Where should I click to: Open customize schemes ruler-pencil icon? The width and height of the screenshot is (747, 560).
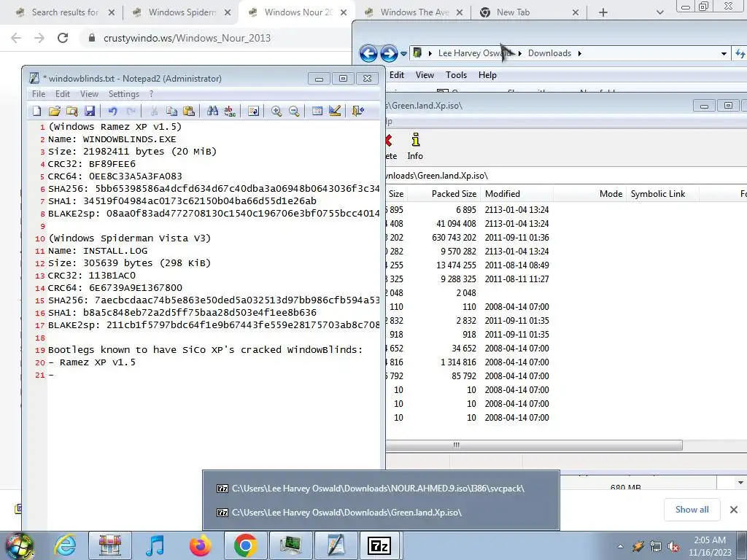(x=335, y=111)
